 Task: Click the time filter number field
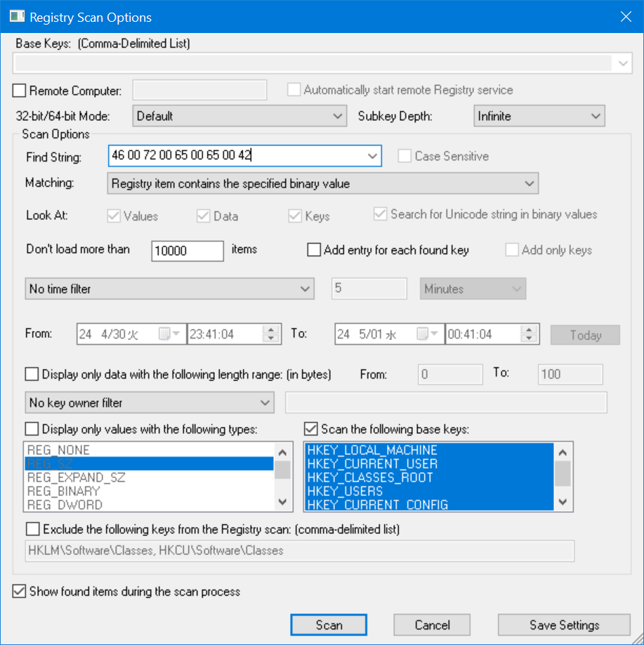369,288
